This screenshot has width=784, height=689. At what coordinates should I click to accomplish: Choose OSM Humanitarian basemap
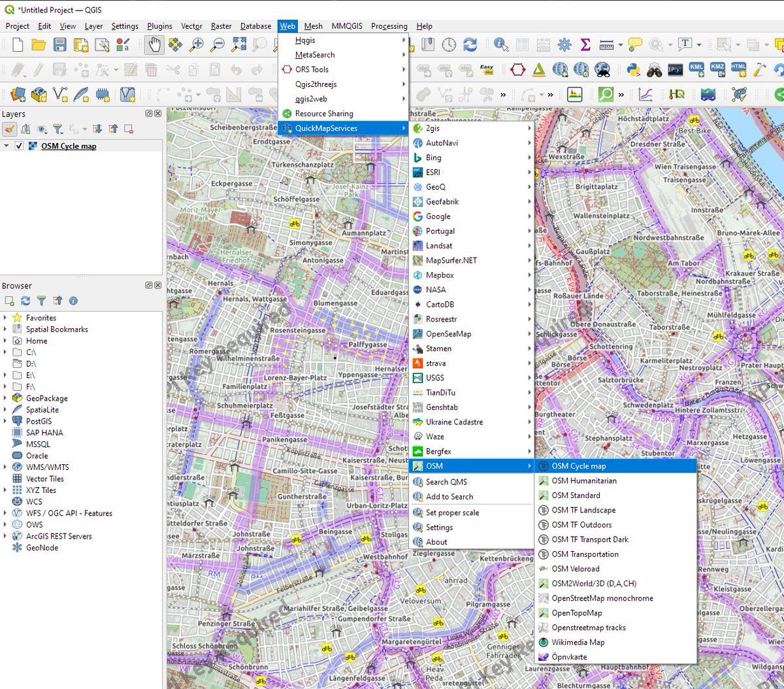(x=615, y=480)
